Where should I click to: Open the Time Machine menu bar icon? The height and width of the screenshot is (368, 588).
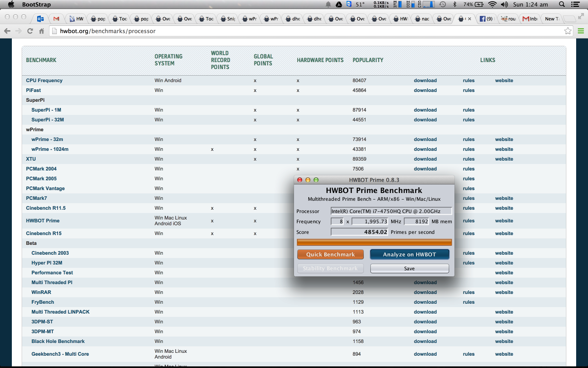443,4
